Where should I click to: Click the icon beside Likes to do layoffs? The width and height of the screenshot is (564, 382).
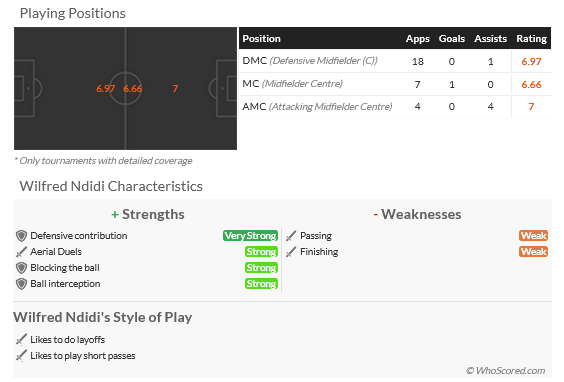(22, 340)
